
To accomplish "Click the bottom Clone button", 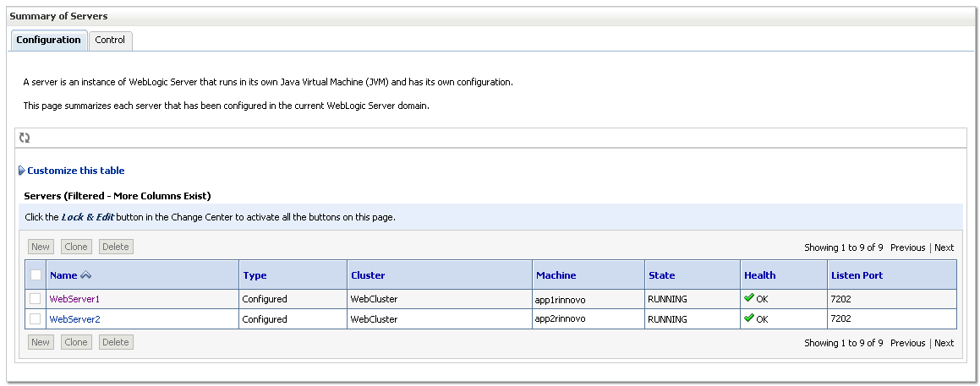I will [76, 342].
